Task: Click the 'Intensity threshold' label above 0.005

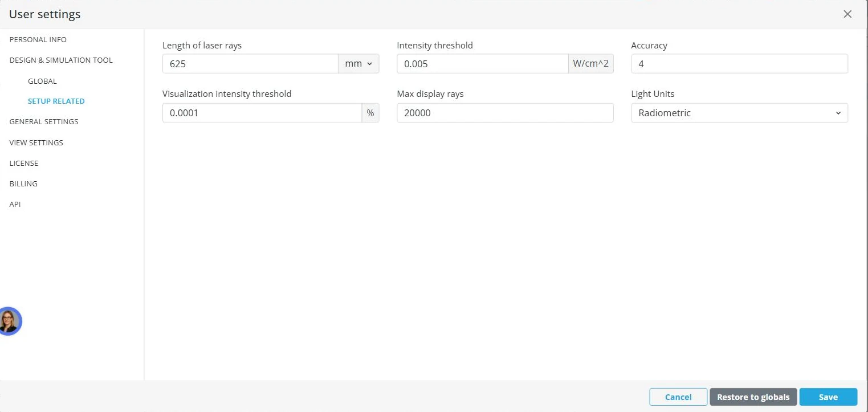Action: click(435, 46)
